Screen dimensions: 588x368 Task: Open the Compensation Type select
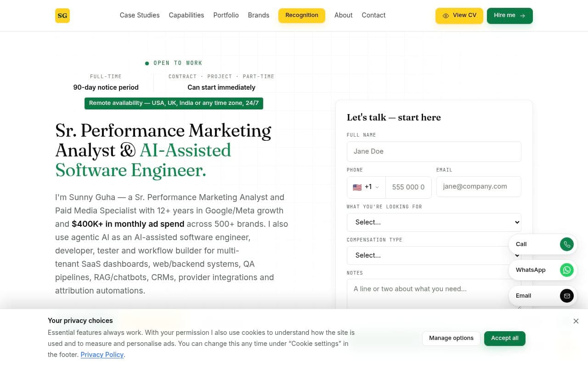pos(434,255)
